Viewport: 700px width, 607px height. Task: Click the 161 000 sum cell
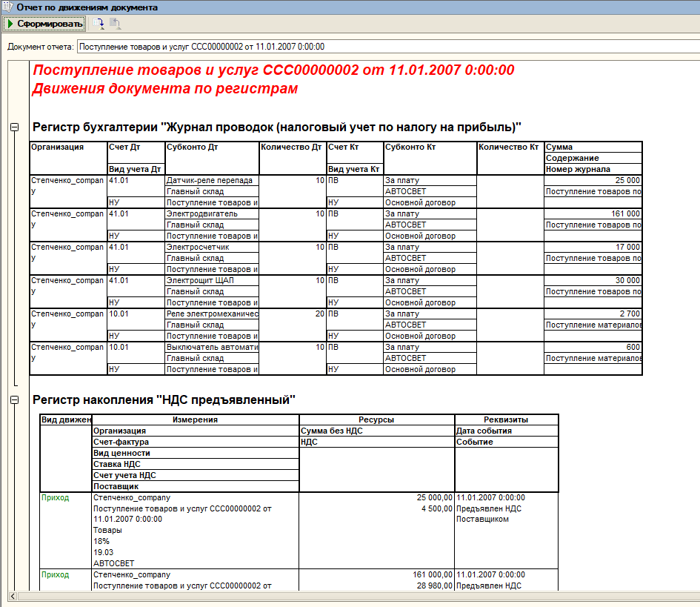point(593,214)
